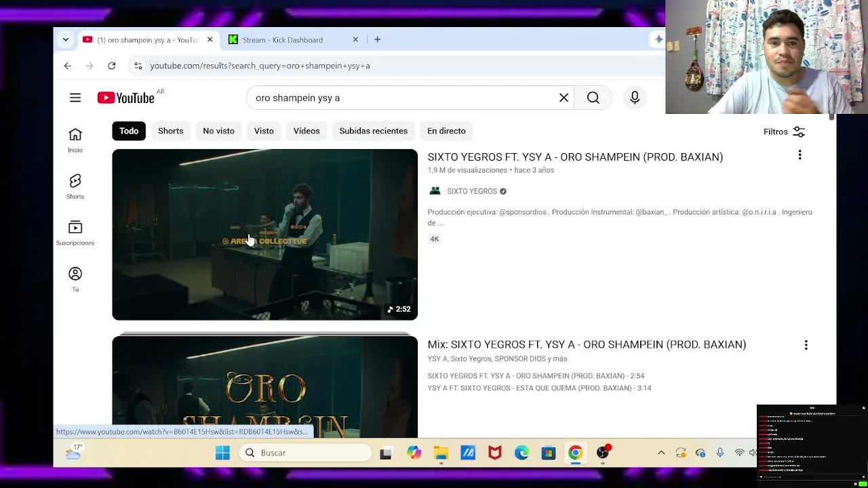Click 'YSY A, Sixto Yegros, SPONSOR DIOS y más'
Viewport: 868px width, 488px height.
497,359
